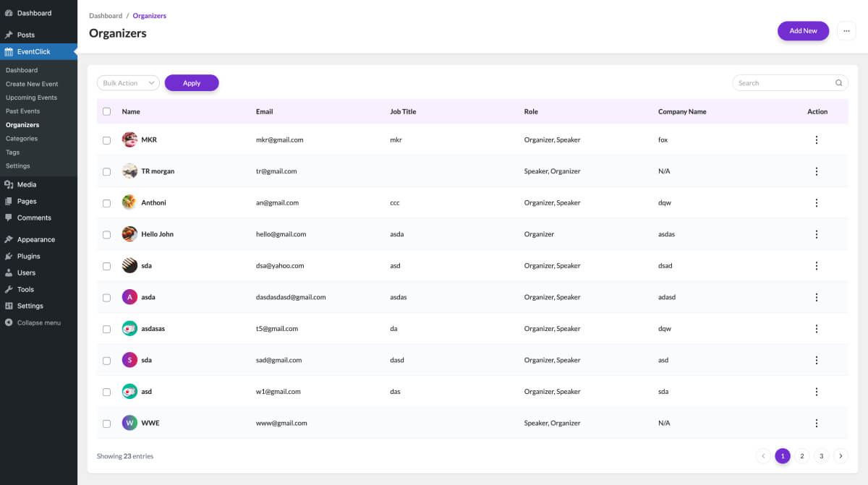Viewport: 868px width, 485px height.
Task: Click the Search input field
Action: (783, 83)
